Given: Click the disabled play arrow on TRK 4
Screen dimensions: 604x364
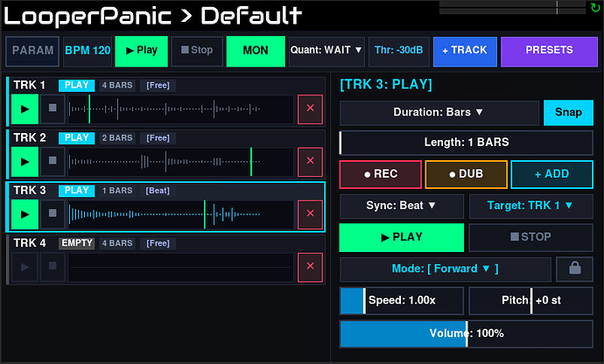Looking at the screenshot, I should pyautogui.click(x=25, y=267).
